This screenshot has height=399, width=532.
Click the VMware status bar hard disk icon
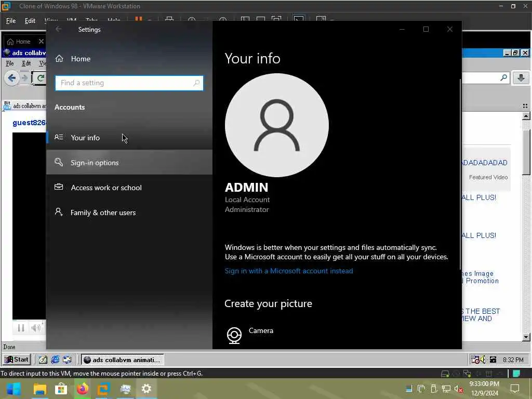point(445,374)
